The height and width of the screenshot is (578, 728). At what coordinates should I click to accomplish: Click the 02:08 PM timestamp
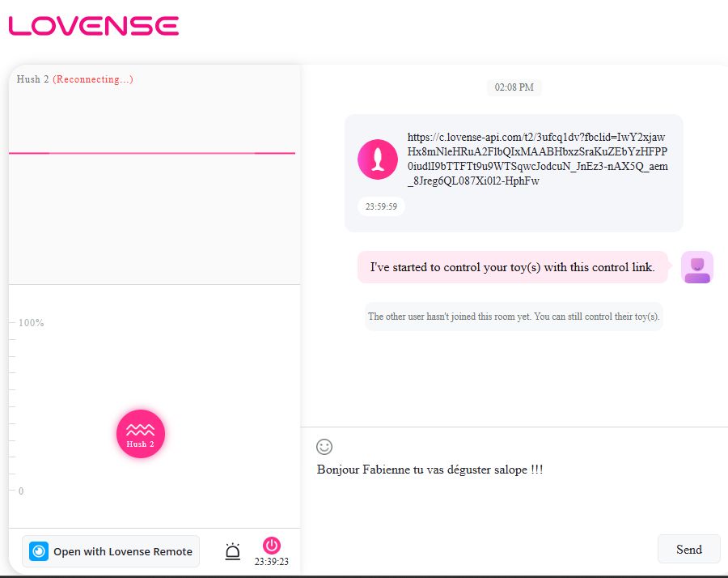pyautogui.click(x=514, y=87)
